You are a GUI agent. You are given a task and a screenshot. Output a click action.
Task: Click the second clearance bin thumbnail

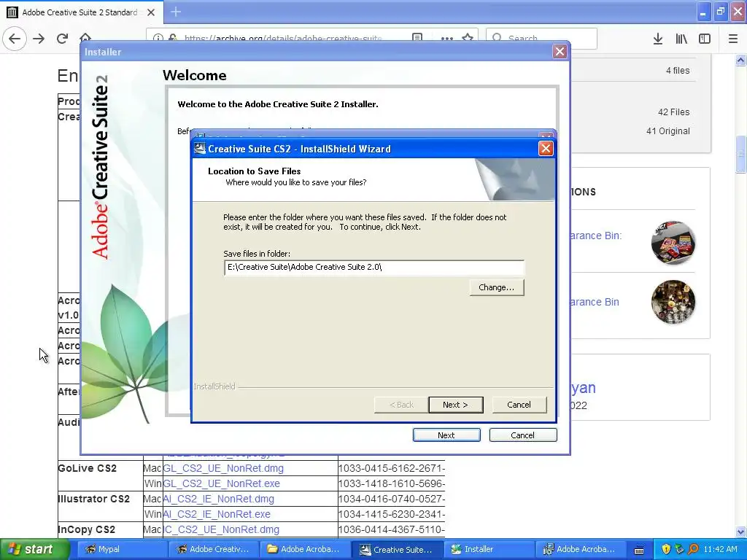click(673, 301)
